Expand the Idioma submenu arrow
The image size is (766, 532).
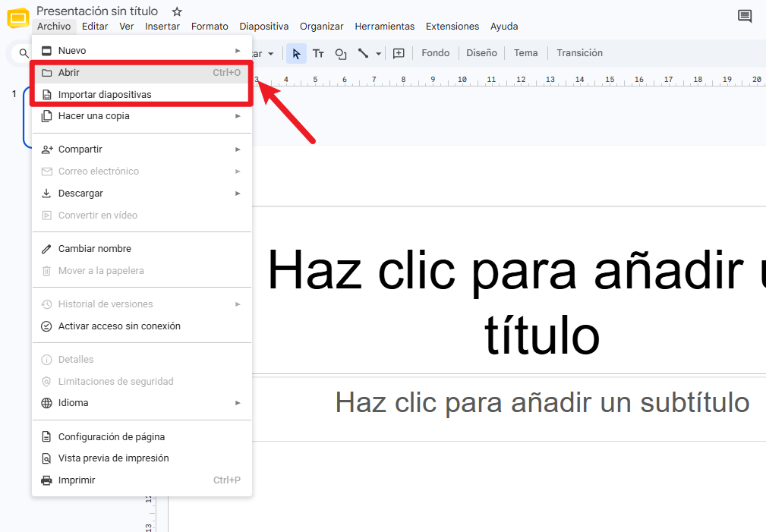click(x=238, y=403)
